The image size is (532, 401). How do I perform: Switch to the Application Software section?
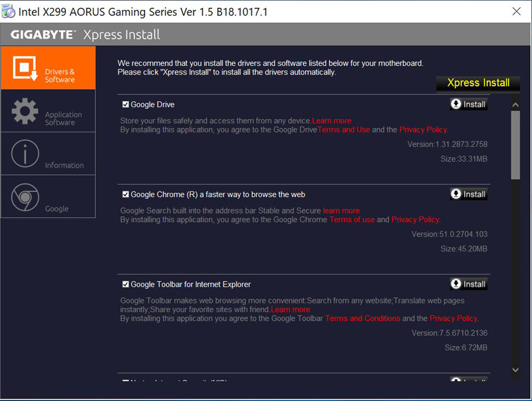[48, 111]
